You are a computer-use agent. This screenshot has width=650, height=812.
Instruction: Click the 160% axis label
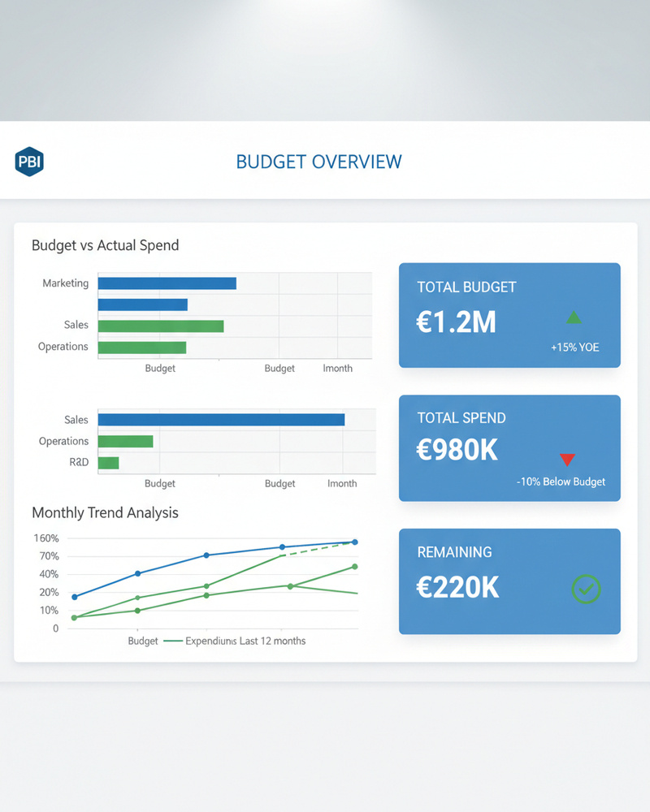click(x=45, y=538)
